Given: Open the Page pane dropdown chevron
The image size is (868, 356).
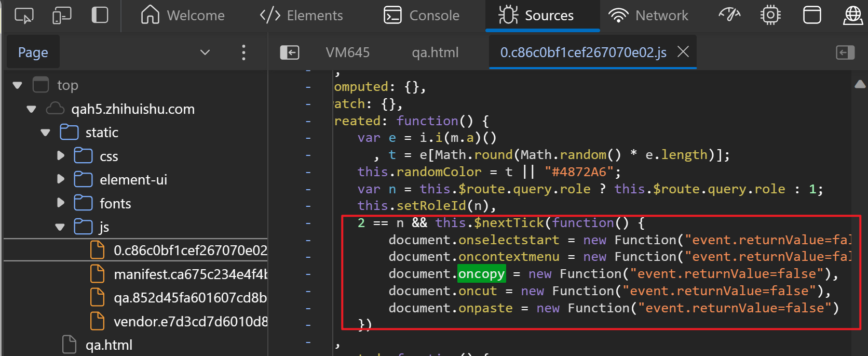Looking at the screenshot, I should pyautogui.click(x=205, y=52).
